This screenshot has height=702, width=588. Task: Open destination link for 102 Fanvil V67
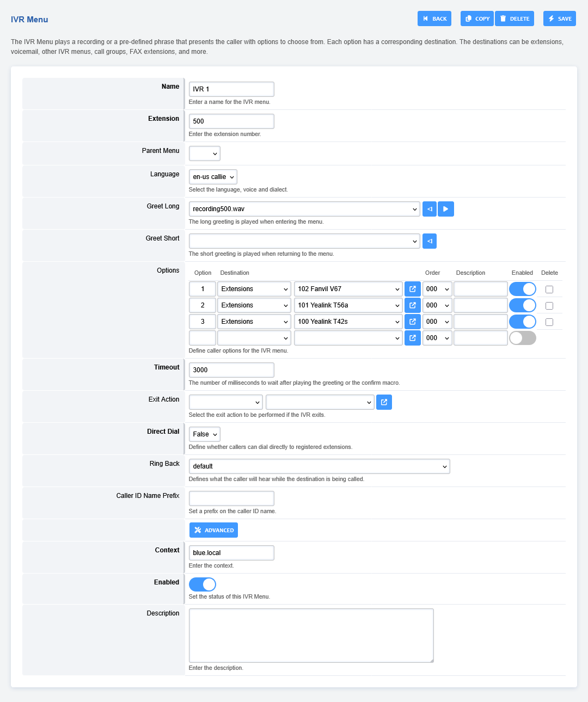pyautogui.click(x=413, y=289)
